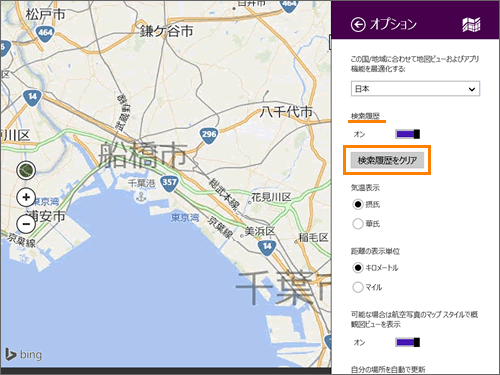The image size is (500, 375).
Task: Click the 鎌ケ谷市 city label
Action: (166, 31)
